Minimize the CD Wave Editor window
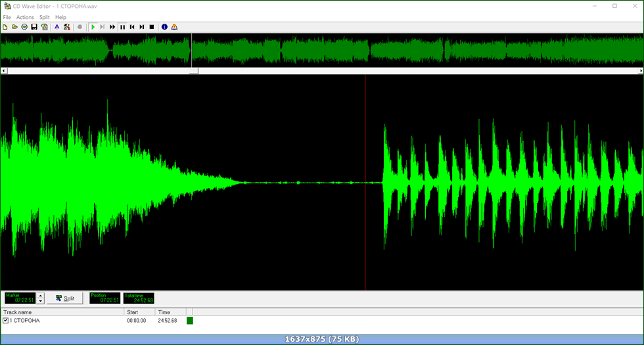644x345 pixels. click(595, 6)
